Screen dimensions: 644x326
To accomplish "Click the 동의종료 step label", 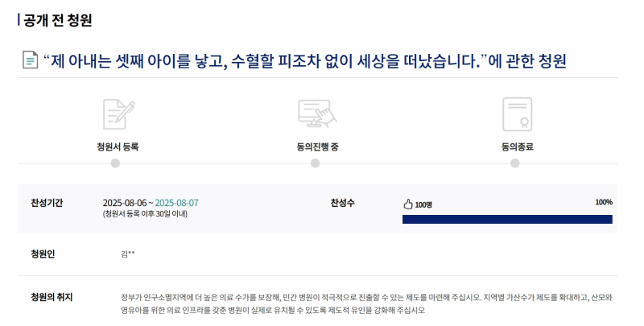I will 517,146.
